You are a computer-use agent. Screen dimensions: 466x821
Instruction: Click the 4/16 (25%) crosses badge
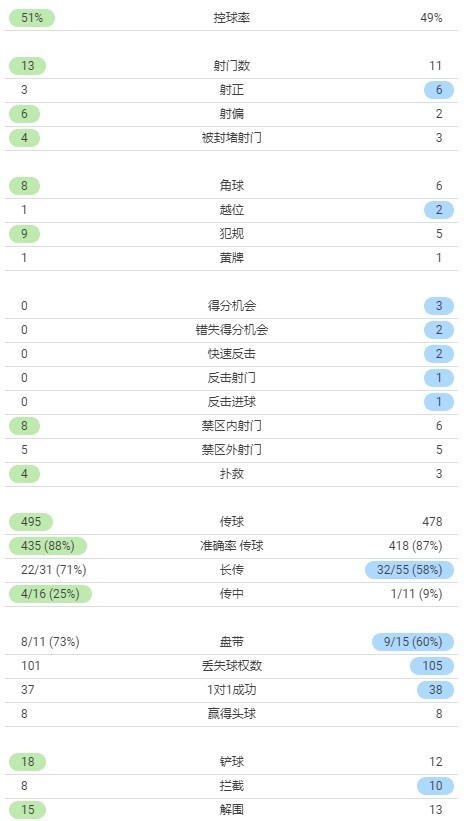(50, 594)
